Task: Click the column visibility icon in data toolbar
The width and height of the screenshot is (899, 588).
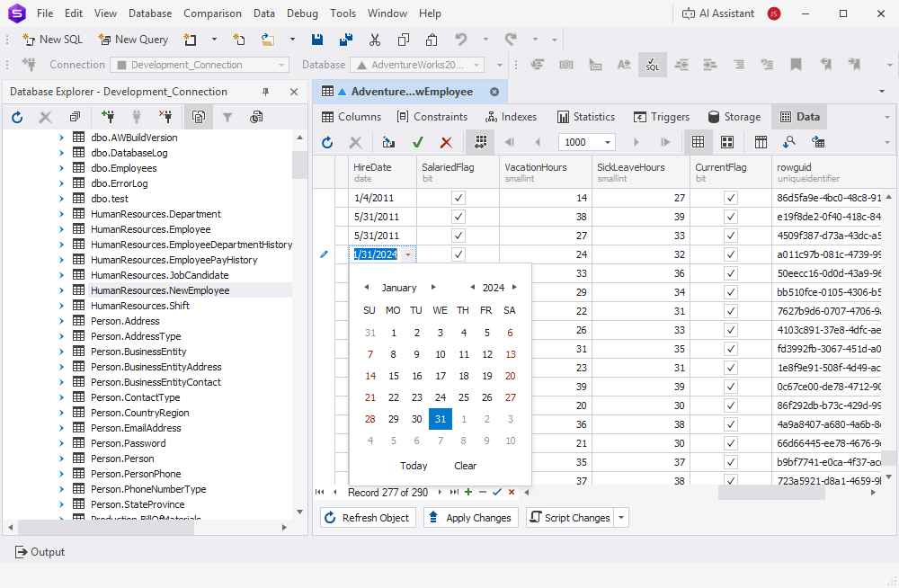Action: pos(761,142)
